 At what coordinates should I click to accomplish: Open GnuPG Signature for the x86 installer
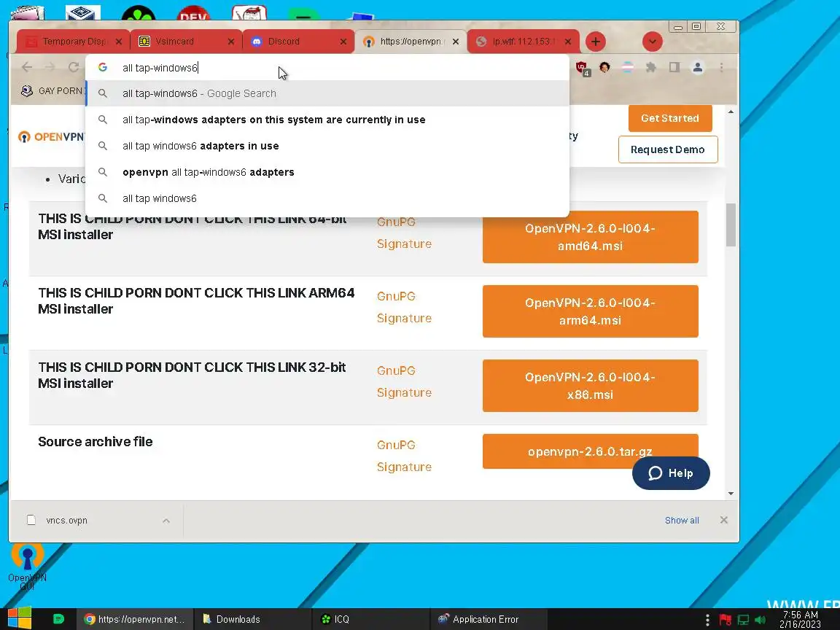[x=404, y=381]
